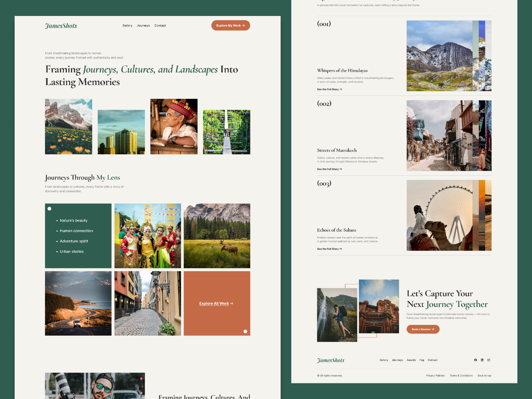Open Gallery from the top navigation
Viewport: 532px width, 399px height.
(x=127, y=25)
